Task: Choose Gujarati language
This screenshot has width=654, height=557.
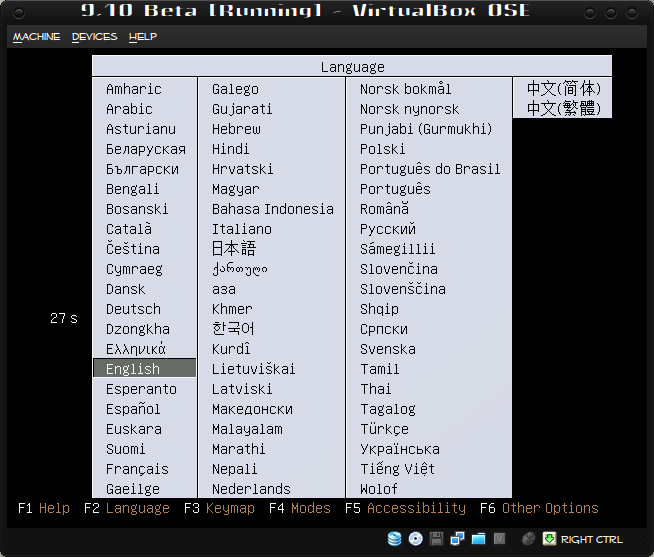Action: point(242,109)
